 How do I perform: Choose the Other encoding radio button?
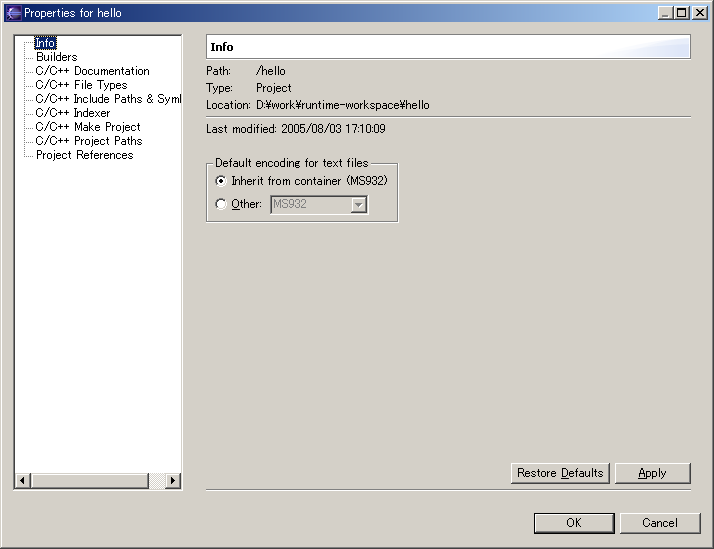point(221,204)
